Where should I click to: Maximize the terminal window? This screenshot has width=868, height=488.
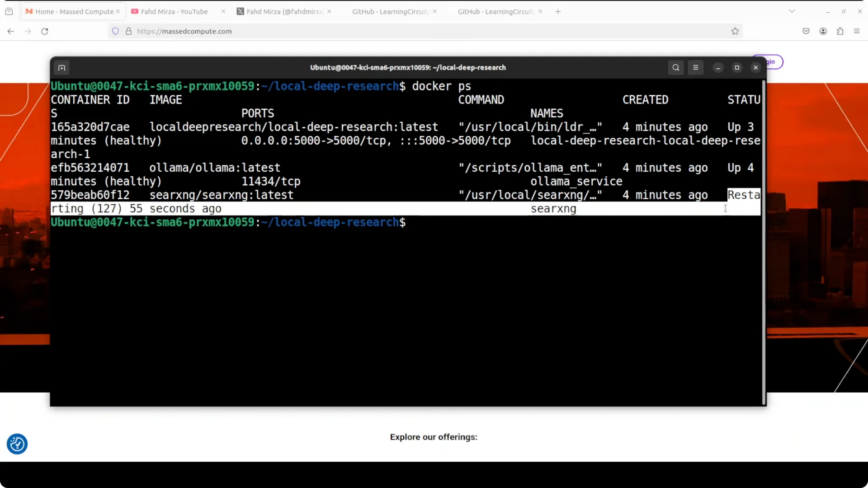point(737,68)
